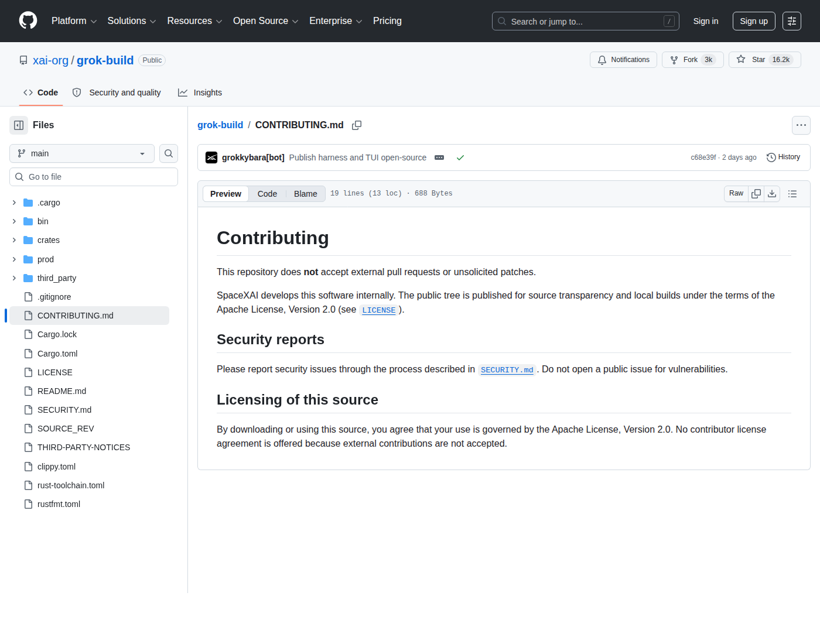Expand the crates folder chevron

(14, 240)
